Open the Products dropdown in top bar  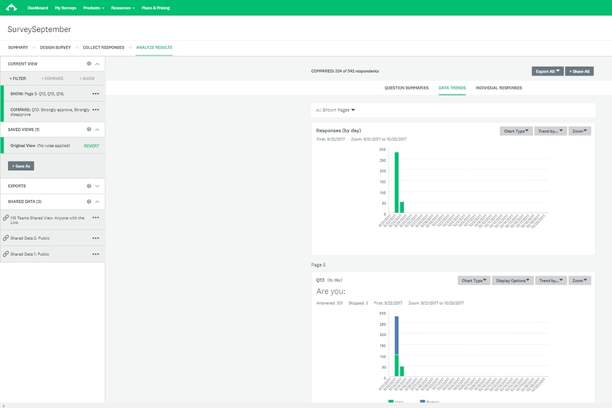point(94,8)
